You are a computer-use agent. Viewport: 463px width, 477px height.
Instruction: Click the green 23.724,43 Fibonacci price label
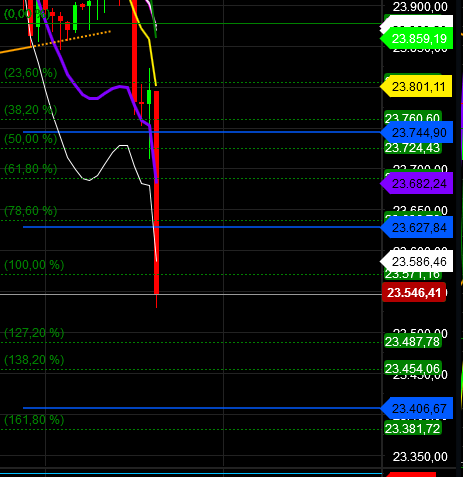413,148
